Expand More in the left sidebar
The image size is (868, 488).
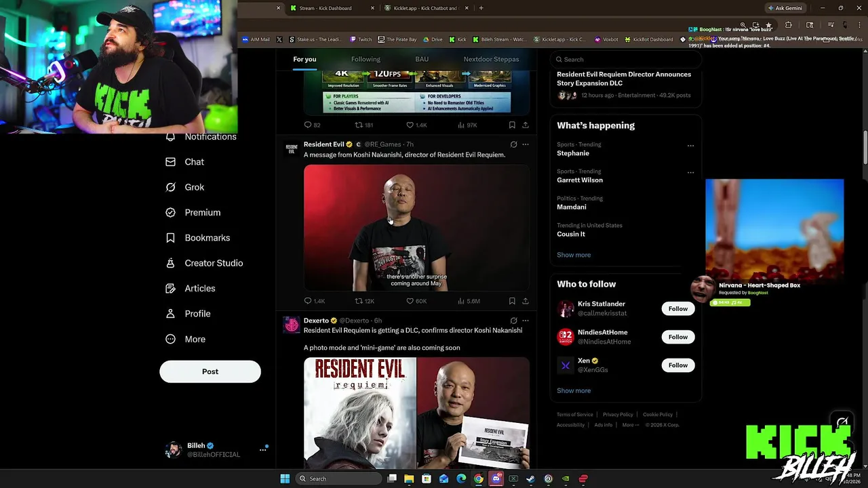click(x=185, y=339)
